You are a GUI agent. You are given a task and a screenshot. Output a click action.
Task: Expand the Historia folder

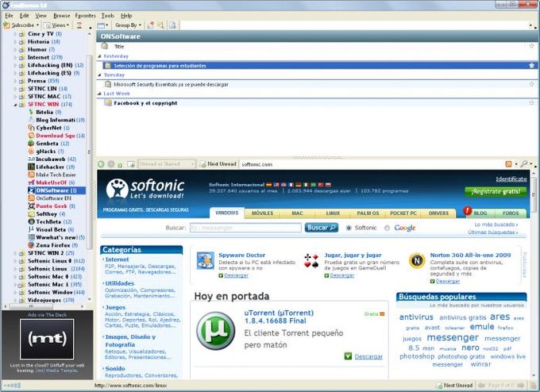pyautogui.click(x=15, y=41)
